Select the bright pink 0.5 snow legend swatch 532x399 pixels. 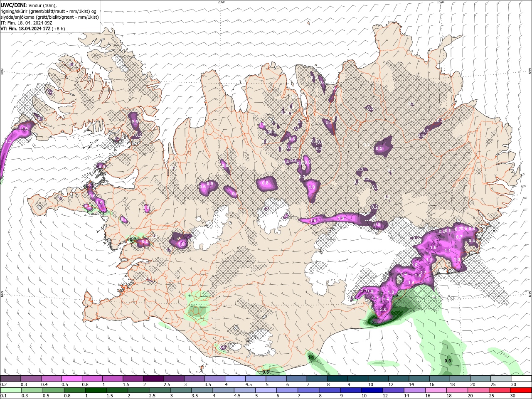pyautogui.click(x=71, y=379)
